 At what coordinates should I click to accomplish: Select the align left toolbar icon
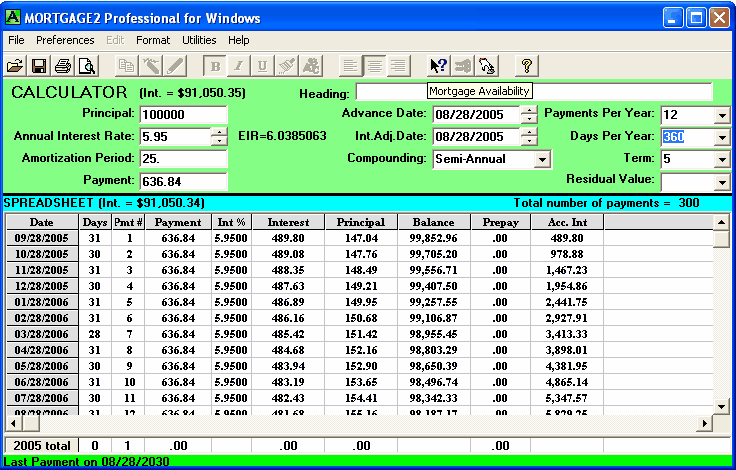pyautogui.click(x=350, y=66)
